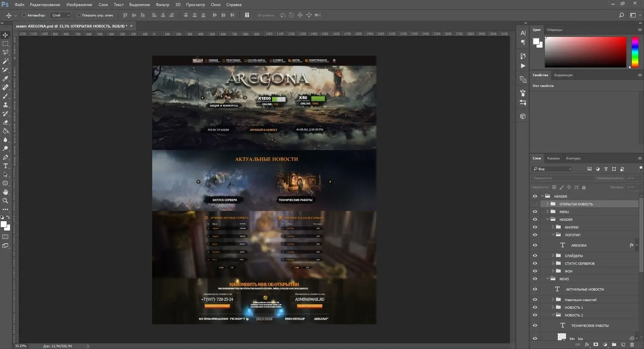Hide the КНОПКИ group layer

tap(535, 227)
